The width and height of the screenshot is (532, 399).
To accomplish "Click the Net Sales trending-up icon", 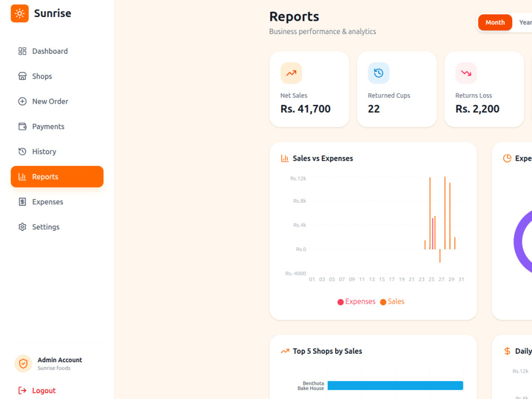I will pyautogui.click(x=291, y=73).
